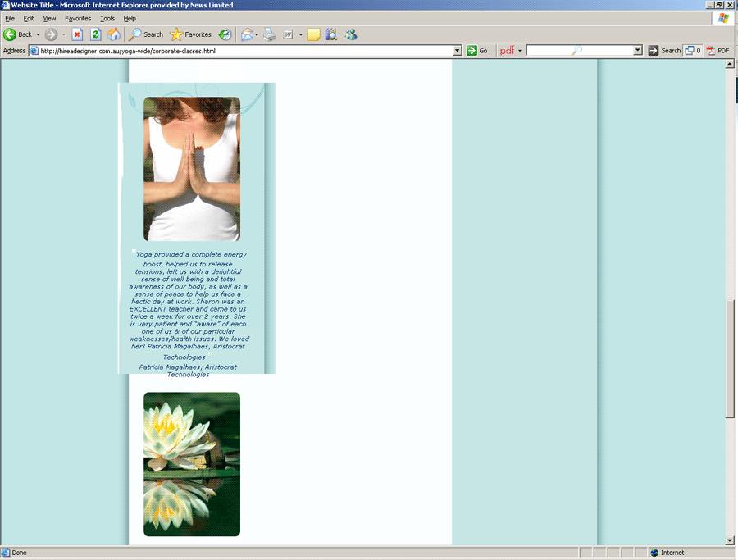This screenshot has height=560, width=738.
Task: Open the Favorites star panel
Action: (190, 34)
